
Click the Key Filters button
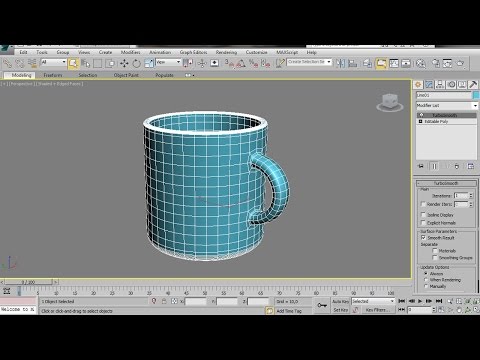[376, 310]
